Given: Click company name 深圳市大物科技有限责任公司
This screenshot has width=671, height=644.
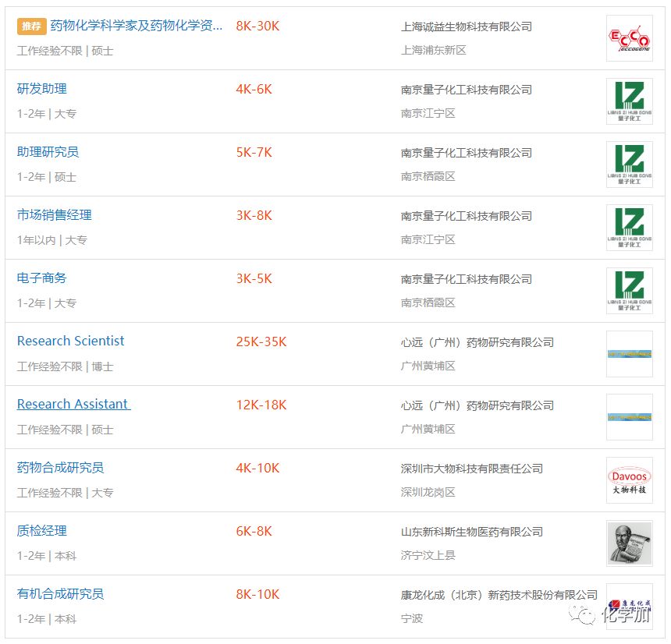Looking at the screenshot, I should 471,469.
